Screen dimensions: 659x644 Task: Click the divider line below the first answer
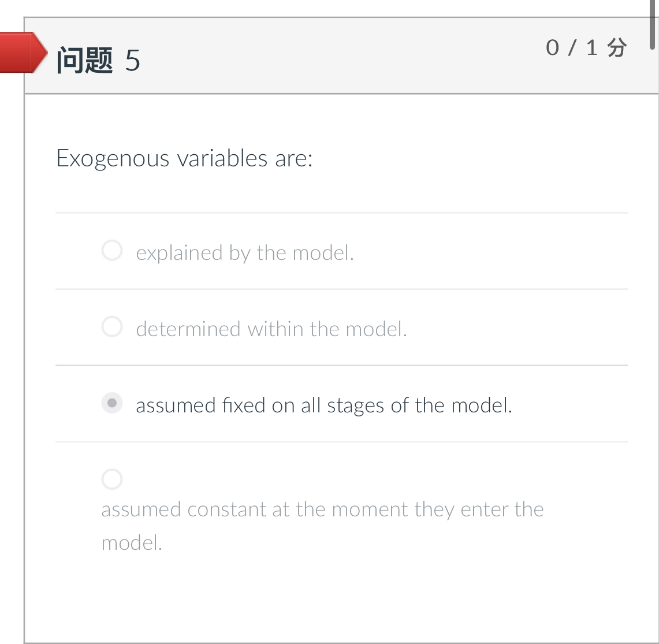pos(341,289)
